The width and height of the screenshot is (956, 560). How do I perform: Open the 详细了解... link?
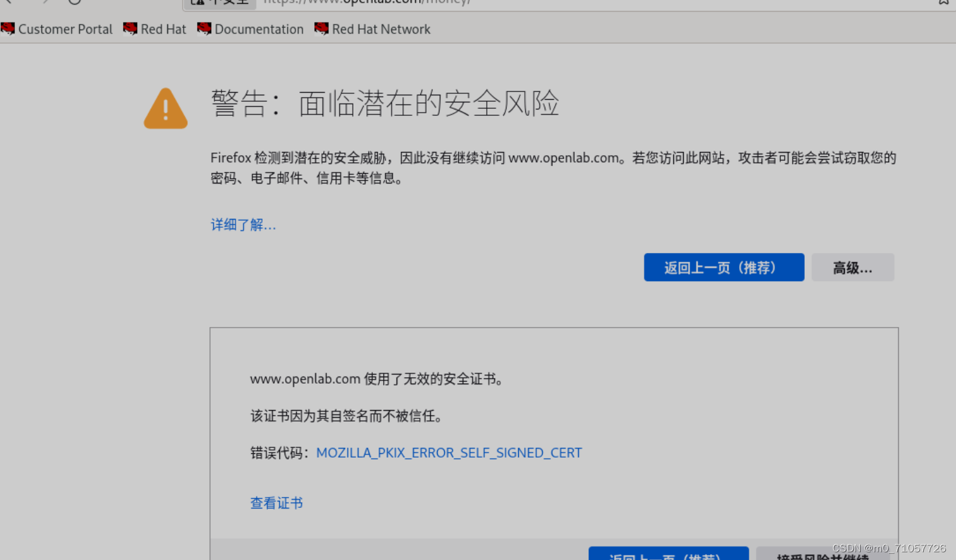[x=243, y=225]
